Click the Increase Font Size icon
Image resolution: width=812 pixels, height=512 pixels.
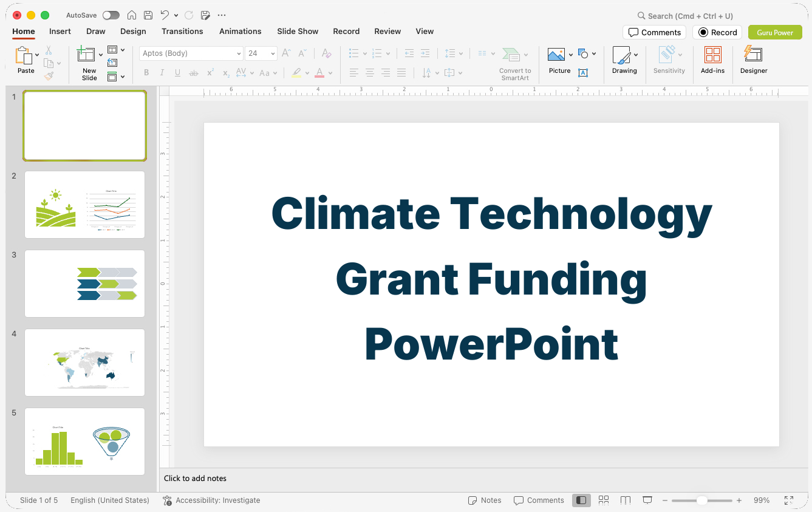coord(287,53)
